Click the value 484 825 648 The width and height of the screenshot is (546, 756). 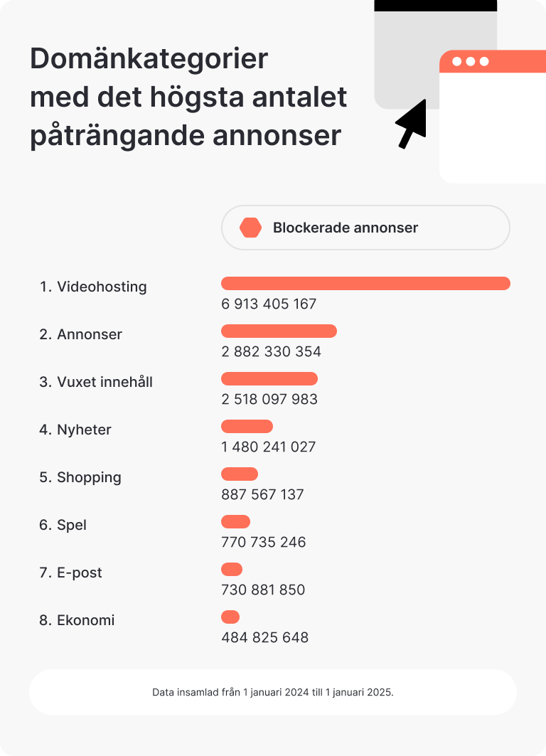pyautogui.click(x=264, y=638)
